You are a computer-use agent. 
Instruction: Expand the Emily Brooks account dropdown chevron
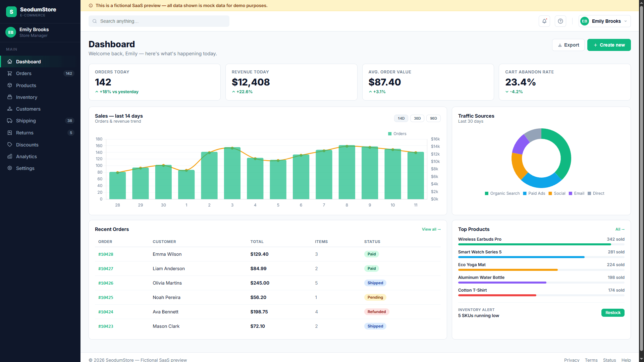click(x=626, y=21)
